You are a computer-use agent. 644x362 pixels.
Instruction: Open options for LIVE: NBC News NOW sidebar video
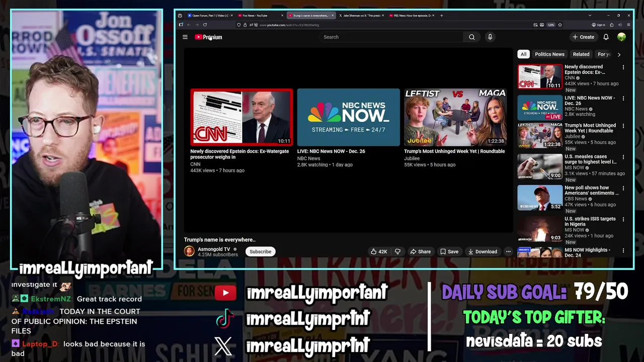coord(623,99)
